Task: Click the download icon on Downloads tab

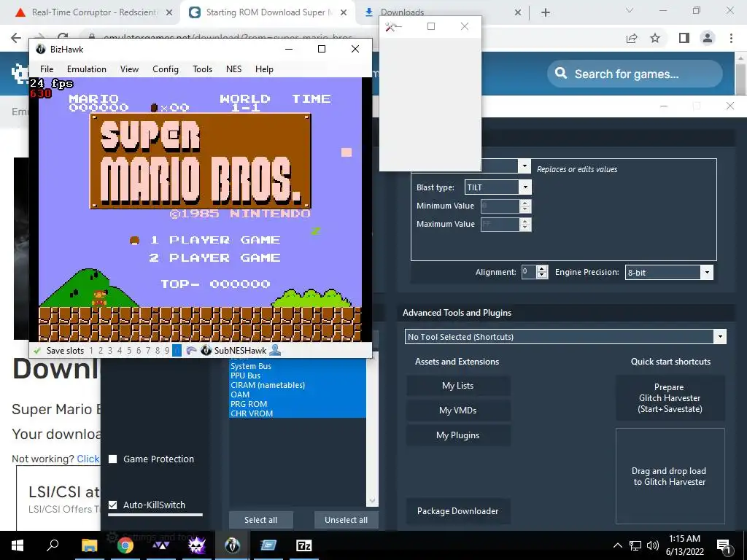Action: (x=368, y=12)
